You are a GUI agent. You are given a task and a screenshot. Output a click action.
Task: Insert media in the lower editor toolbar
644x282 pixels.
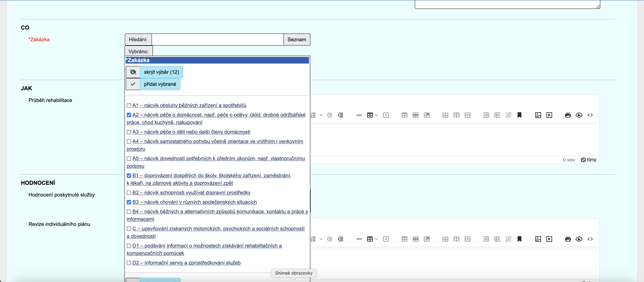point(549,239)
